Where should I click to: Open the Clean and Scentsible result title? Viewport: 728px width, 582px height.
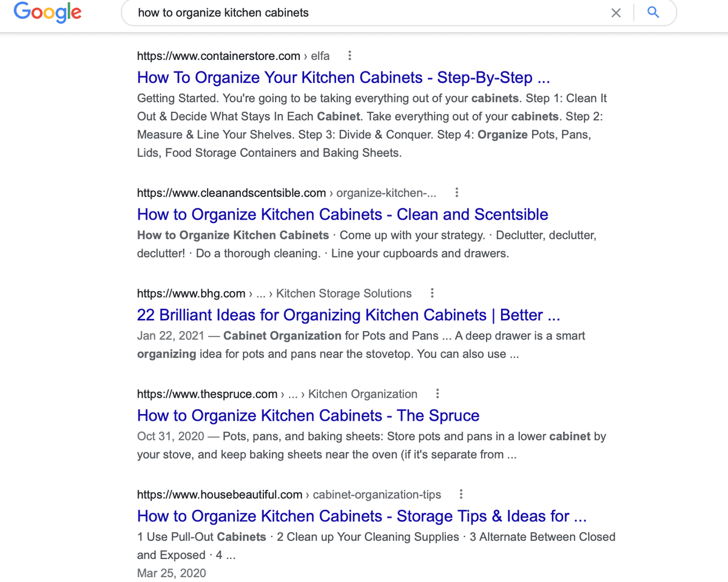point(342,215)
